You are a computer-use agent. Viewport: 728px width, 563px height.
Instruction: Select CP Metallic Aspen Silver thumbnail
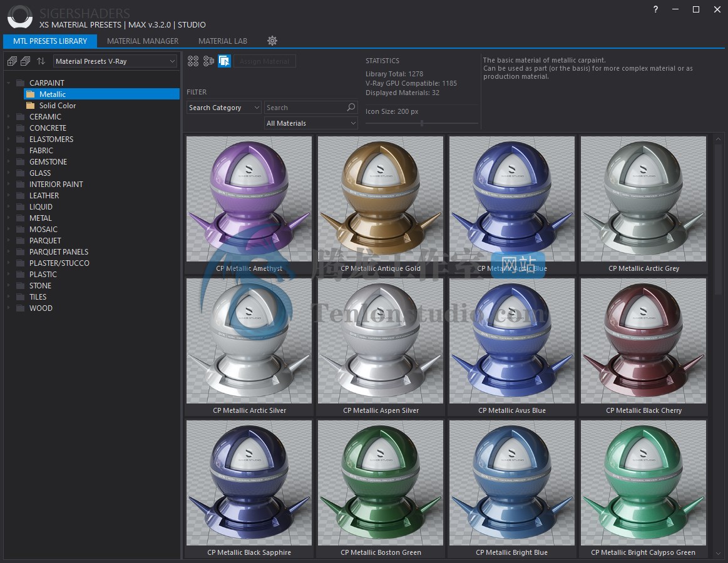pyautogui.click(x=380, y=341)
